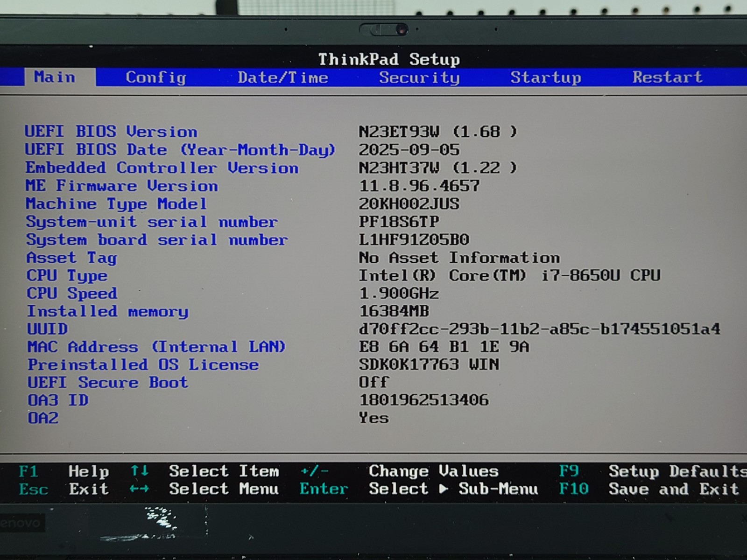Click the Embedded Controller Version label
The height and width of the screenshot is (560, 747).
point(162,168)
